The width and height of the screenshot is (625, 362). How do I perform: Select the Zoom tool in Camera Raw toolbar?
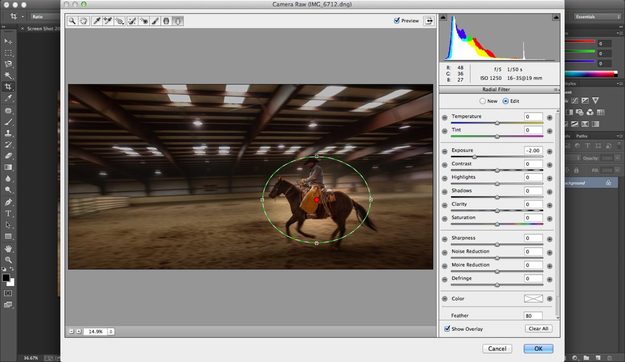pos(72,21)
